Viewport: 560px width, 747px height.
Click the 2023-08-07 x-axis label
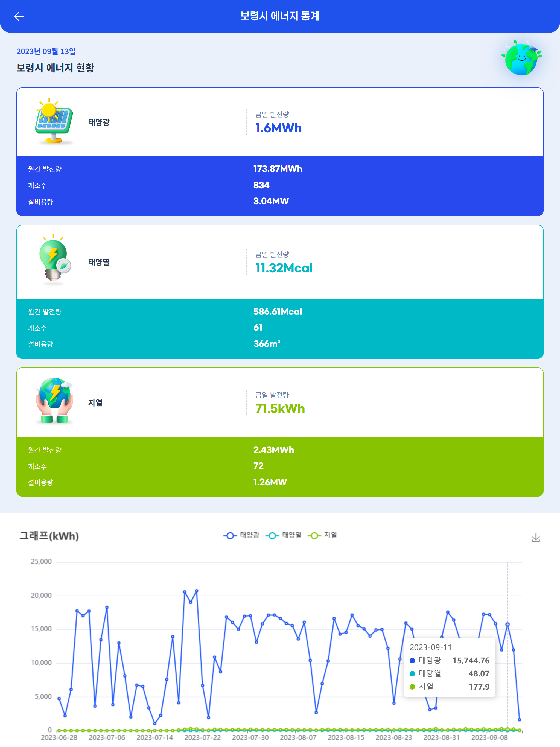click(x=298, y=737)
